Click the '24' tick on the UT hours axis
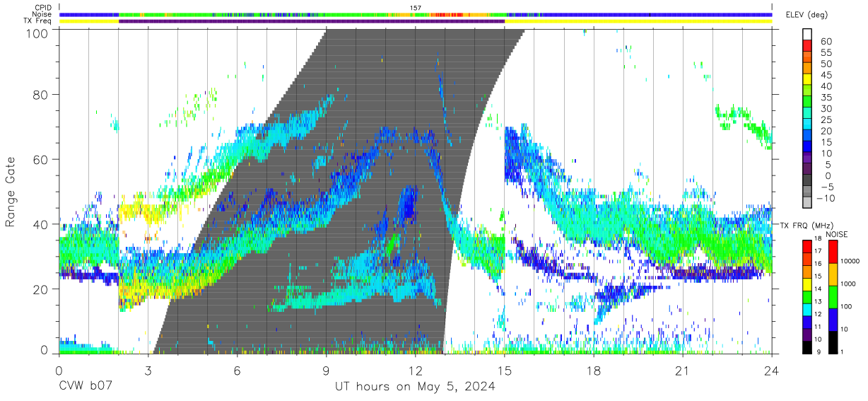The width and height of the screenshot is (868, 401). [772, 370]
